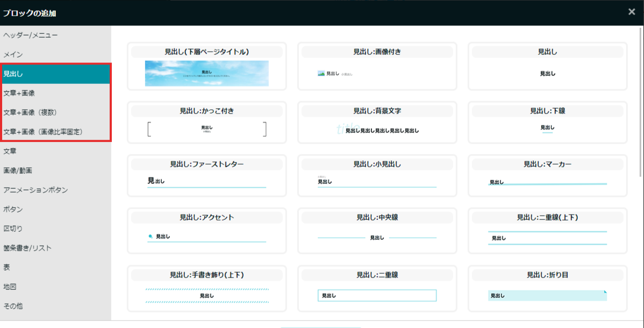
Task: Select 文章 category in sidebar
Action: (x=55, y=151)
